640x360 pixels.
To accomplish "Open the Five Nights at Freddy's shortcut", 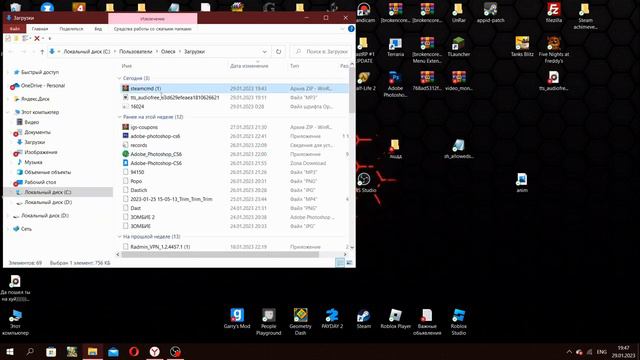I will coord(553,49).
